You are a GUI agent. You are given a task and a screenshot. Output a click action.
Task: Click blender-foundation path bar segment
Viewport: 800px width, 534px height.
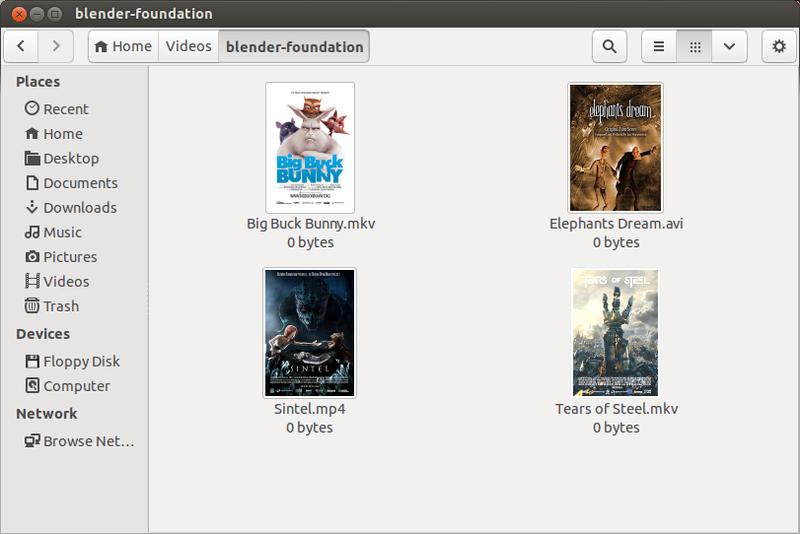tap(294, 46)
